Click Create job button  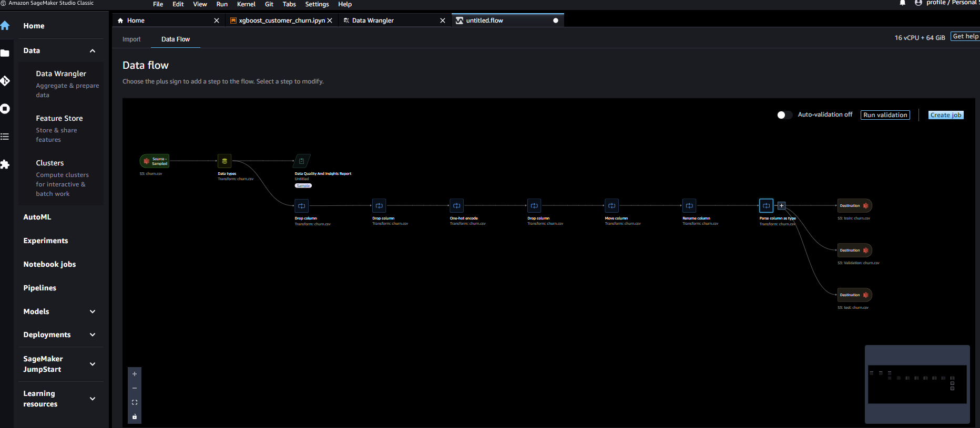pyautogui.click(x=946, y=115)
